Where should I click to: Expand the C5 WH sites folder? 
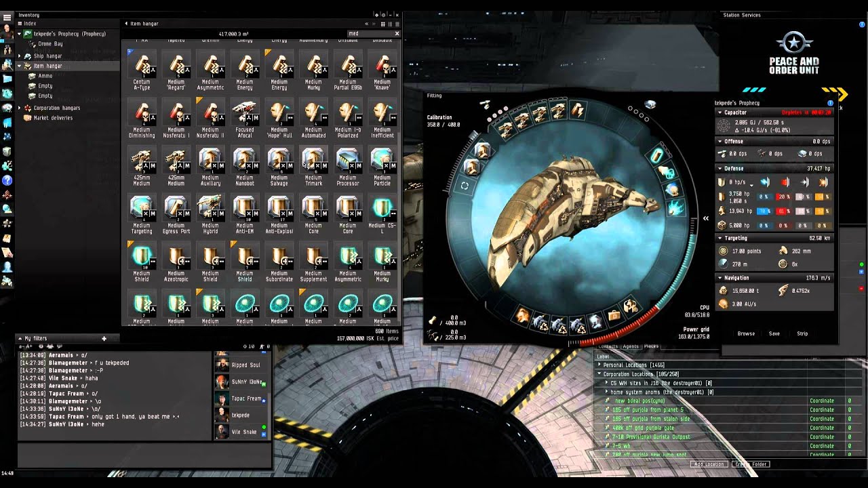[607, 383]
